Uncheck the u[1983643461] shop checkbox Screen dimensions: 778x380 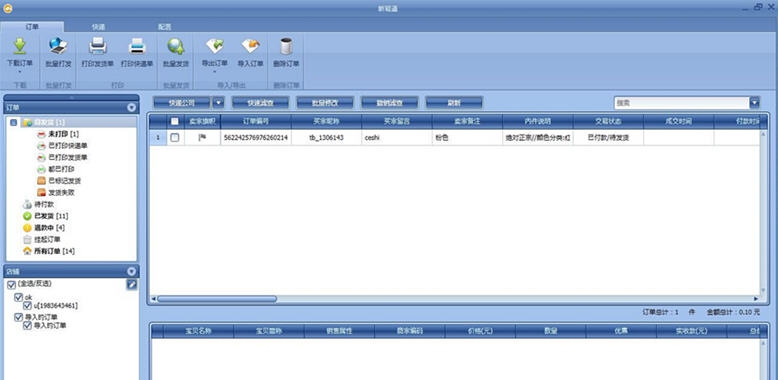(x=27, y=306)
